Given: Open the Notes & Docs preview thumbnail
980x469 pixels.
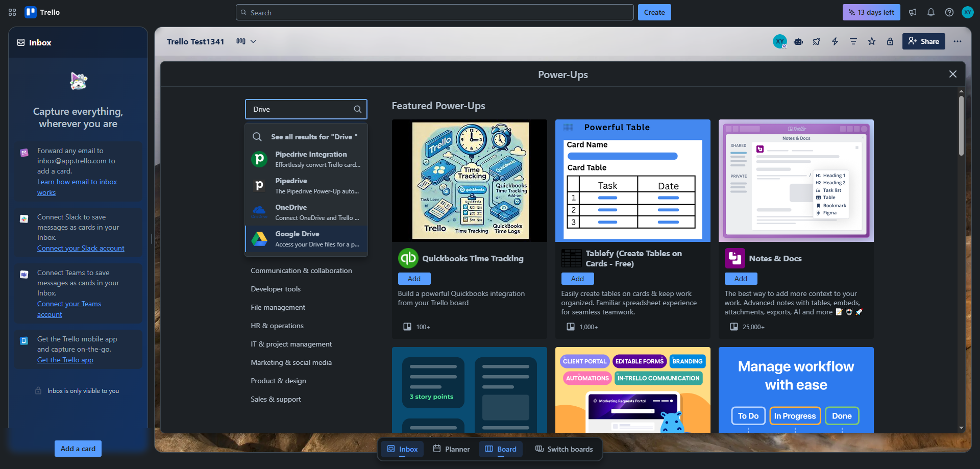Looking at the screenshot, I should [796, 181].
